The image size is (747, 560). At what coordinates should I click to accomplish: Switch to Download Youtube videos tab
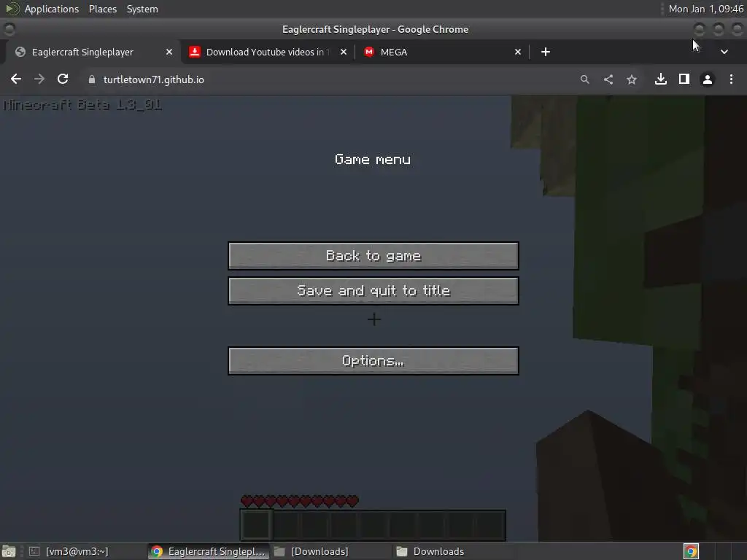267,52
